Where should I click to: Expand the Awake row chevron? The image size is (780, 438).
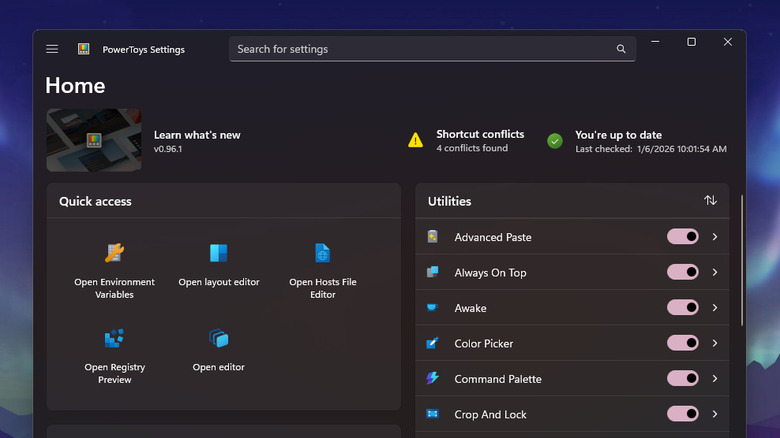715,308
